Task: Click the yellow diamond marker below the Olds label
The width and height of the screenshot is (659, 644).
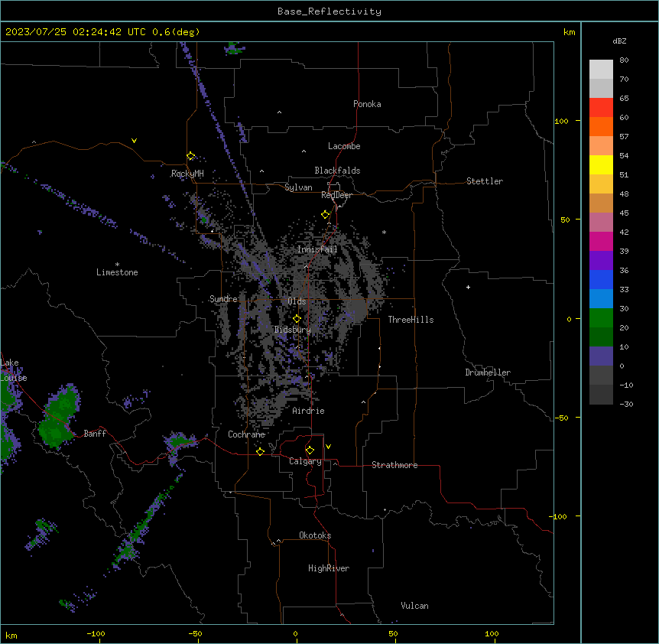Action: point(297,319)
